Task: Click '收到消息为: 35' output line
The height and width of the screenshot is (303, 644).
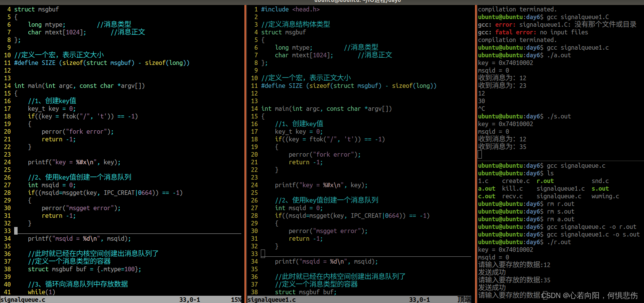Action: coord(502,147)
